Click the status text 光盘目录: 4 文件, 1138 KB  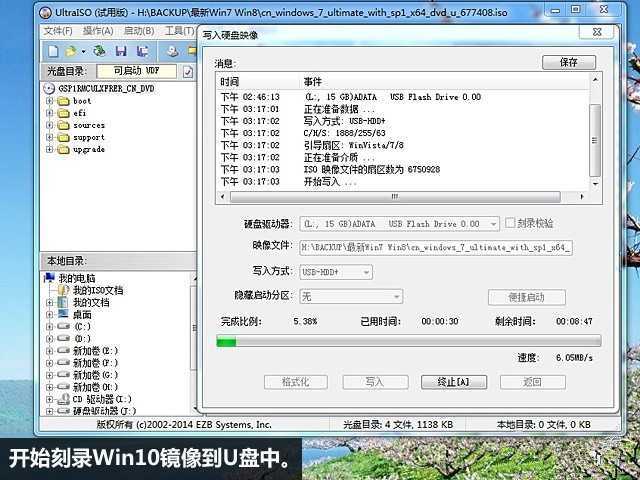pos(398,425)
